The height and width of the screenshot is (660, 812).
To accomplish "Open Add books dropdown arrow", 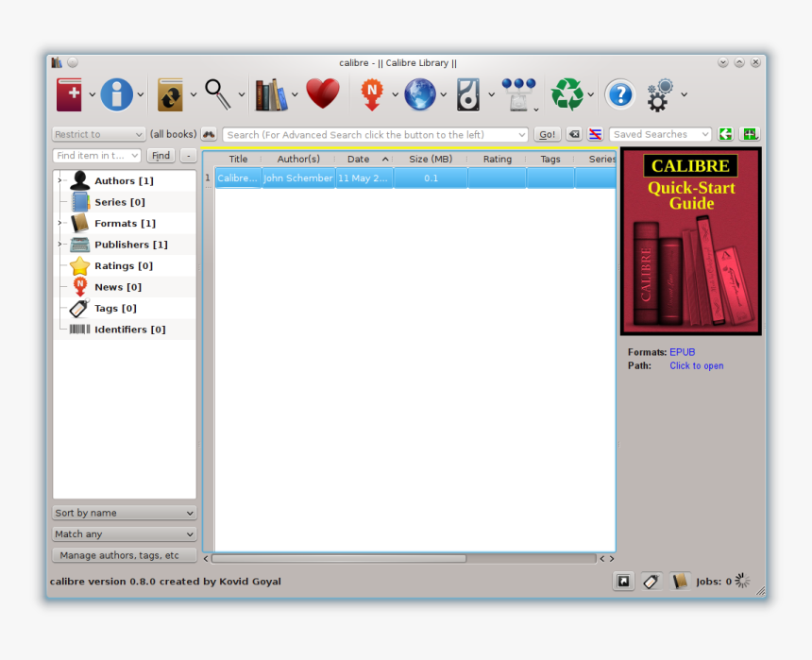I will pyautogui.click(x=93, y=94).
